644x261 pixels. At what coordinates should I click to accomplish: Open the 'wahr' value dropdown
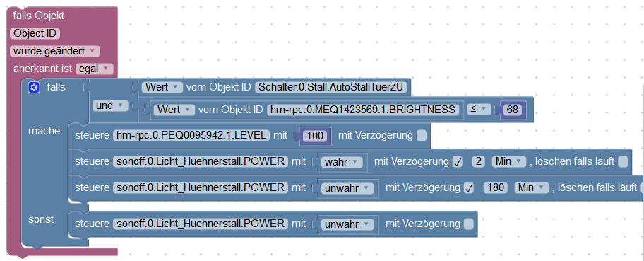point(341,162)
